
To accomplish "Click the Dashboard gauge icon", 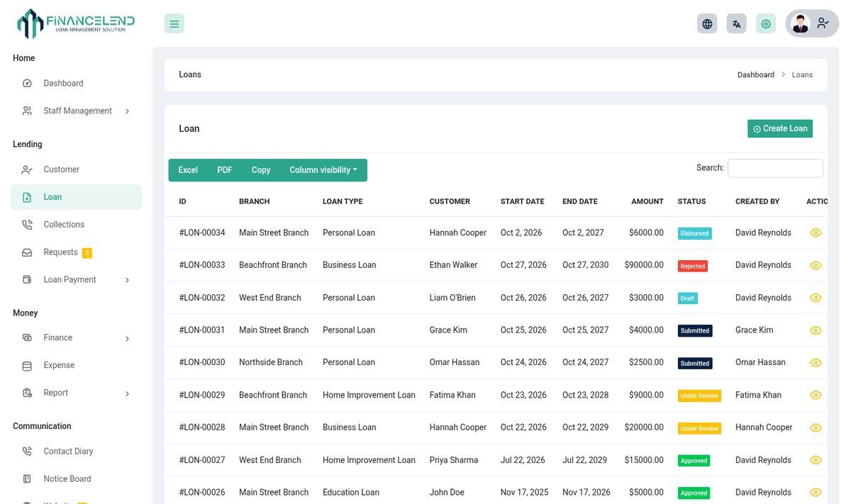I will [27, 83].
